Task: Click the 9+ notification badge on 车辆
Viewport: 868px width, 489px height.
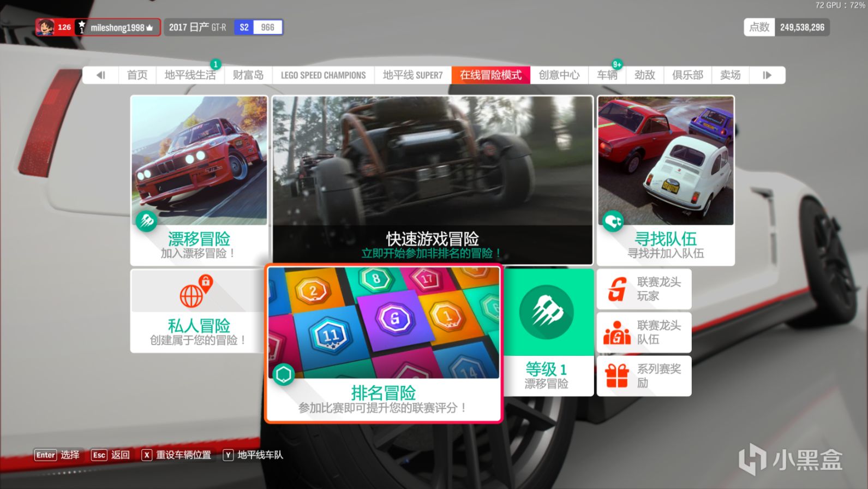Action: [617, 64]
